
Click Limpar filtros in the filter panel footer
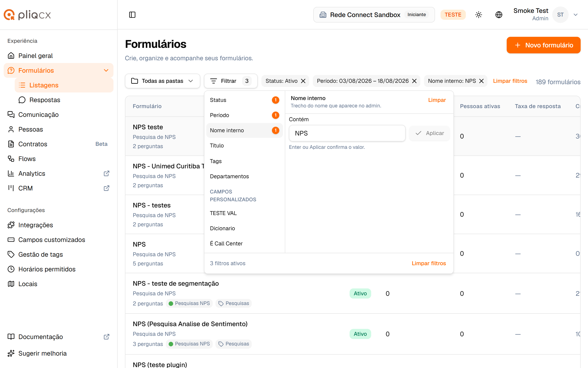pyautogui.click(x=429, y=263)
